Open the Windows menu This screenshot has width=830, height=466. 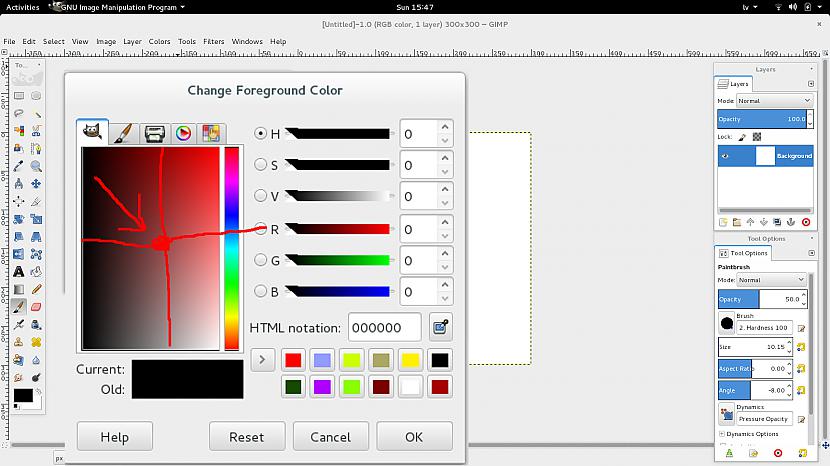(247, 41)
